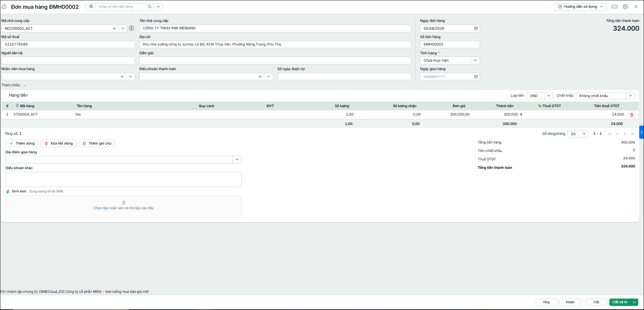Open calendar for Ngày đơn hàng
This screenshot has height=310, width=644.
pyautogui.click(x=476, y=29)
